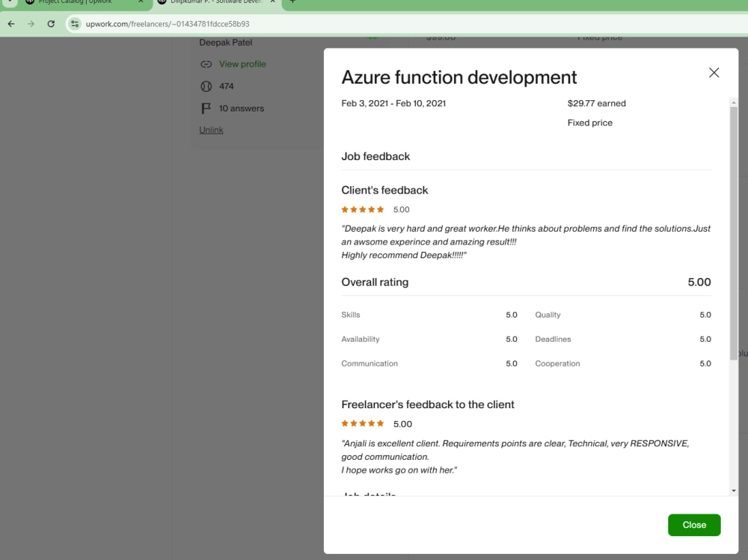Click the Deepak Patel name text
Viewport: 748px width, 560px height.
[x=226, y=43]
